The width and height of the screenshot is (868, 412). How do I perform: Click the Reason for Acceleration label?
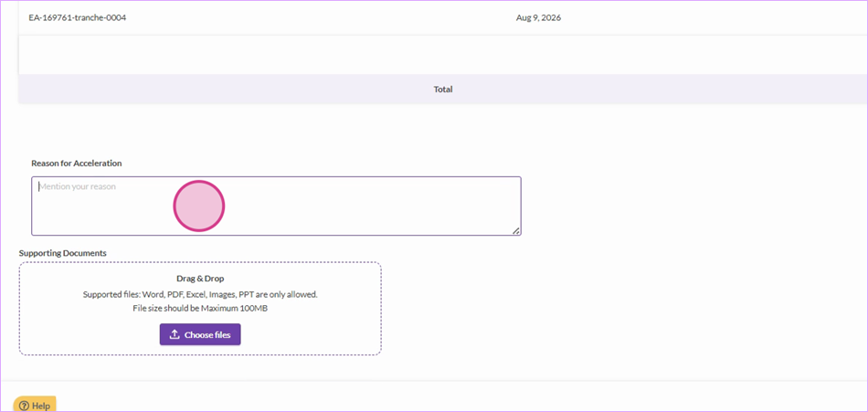pyautogui.click(x=77, y=164)
